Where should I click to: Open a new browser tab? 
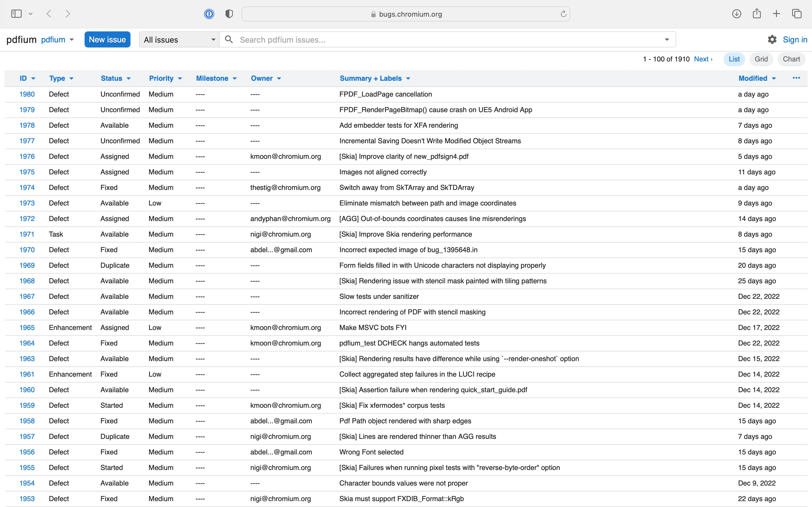coord(777,14)
